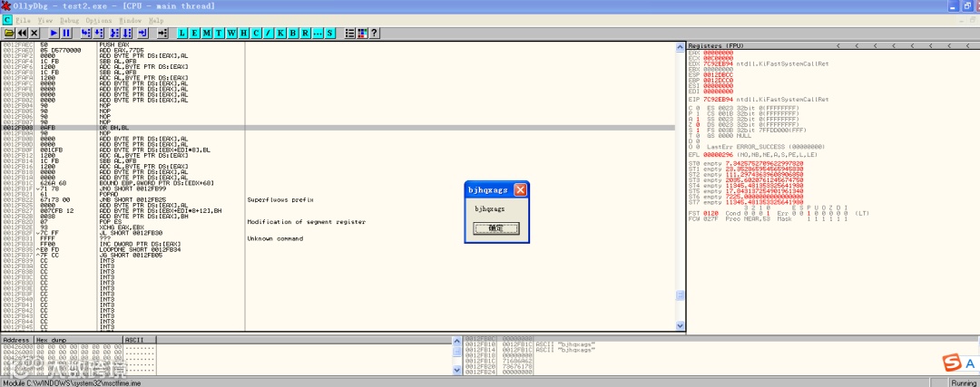Select the JNO SHORT 0012FB99 row

(x=338, y=189)
